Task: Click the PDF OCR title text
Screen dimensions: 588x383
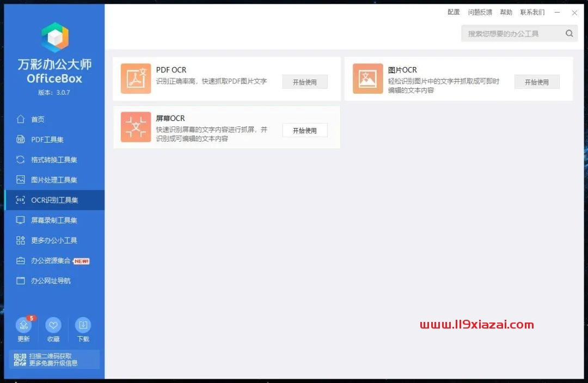Action: click(x=171, y=70)
